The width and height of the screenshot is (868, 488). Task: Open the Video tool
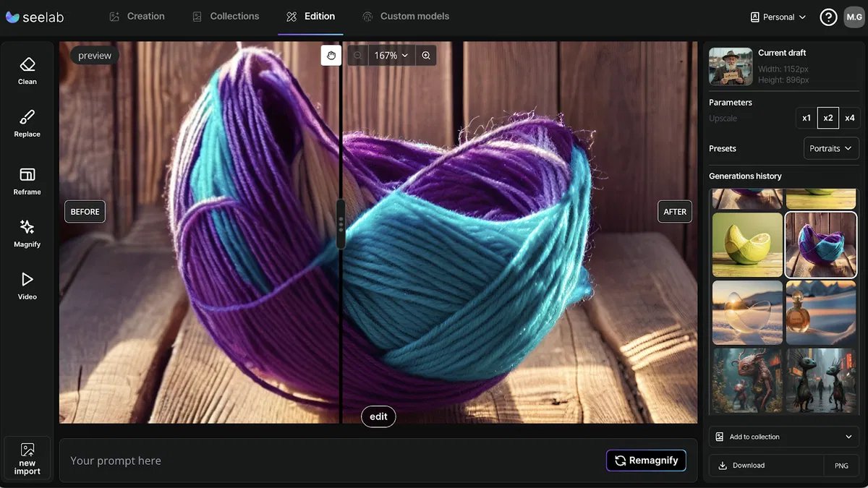[27, 286]
